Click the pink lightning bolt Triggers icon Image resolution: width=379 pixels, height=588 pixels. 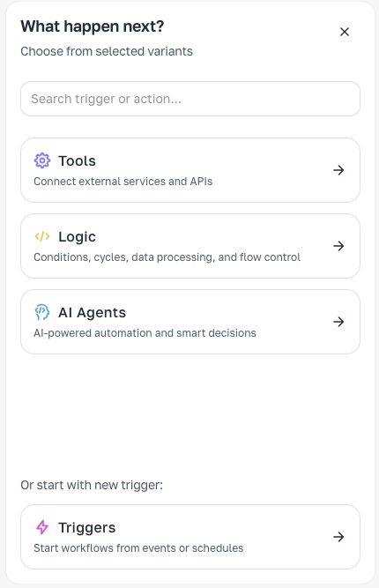(42, 527)
